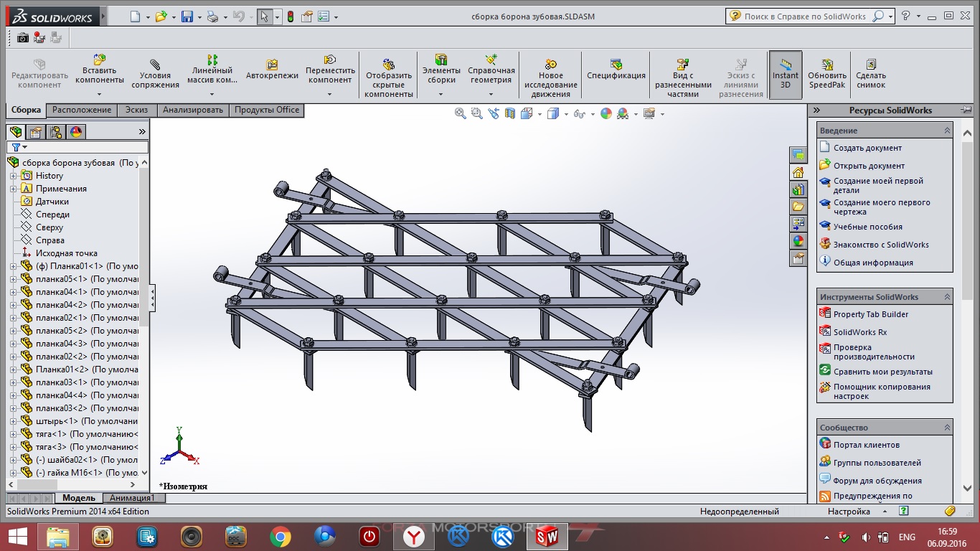
Task: Open Элементы сборки dropdown arrow
Action: point(441,93)
